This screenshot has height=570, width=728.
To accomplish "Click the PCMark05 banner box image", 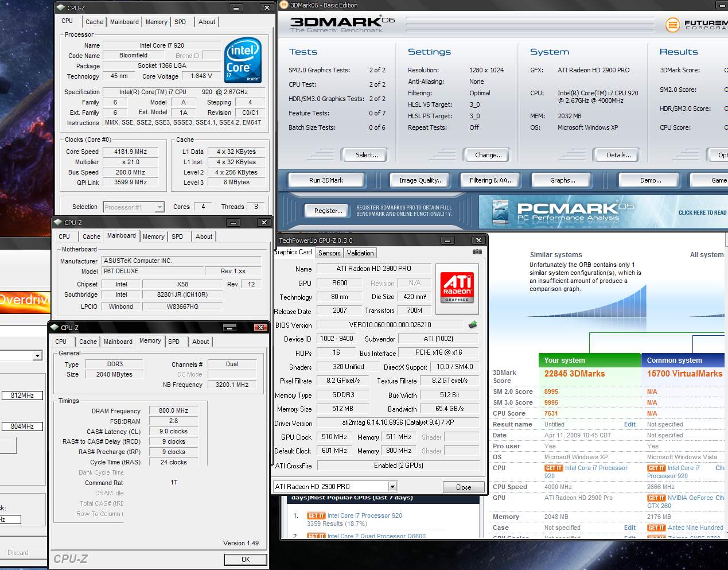I will point(501,212).
